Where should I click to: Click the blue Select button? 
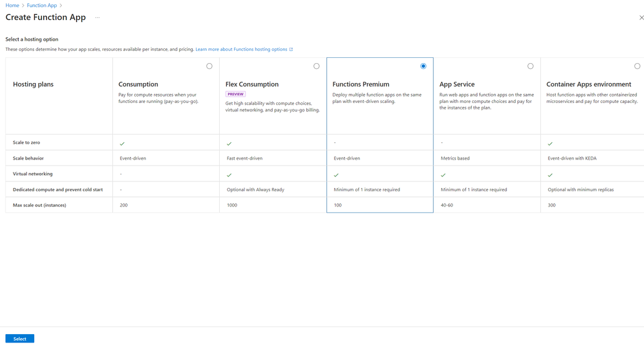click(x=20, y=339)
